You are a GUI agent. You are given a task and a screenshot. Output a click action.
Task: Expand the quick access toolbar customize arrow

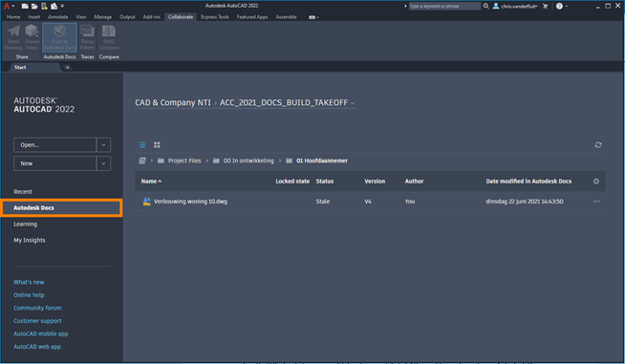(x=62, y=6)
